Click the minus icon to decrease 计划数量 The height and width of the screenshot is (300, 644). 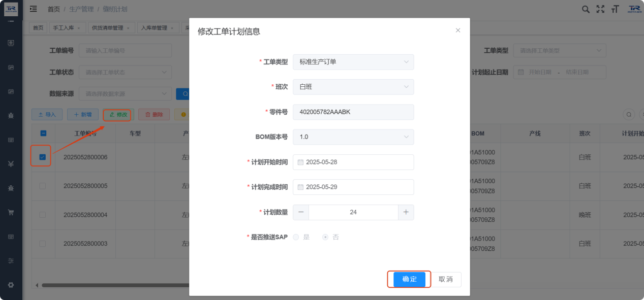pyautogui.click(x=301, y=212)
